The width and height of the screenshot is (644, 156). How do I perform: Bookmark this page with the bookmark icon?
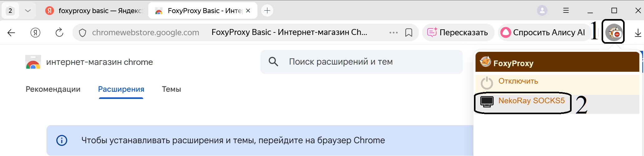click(x=408, y=32)
